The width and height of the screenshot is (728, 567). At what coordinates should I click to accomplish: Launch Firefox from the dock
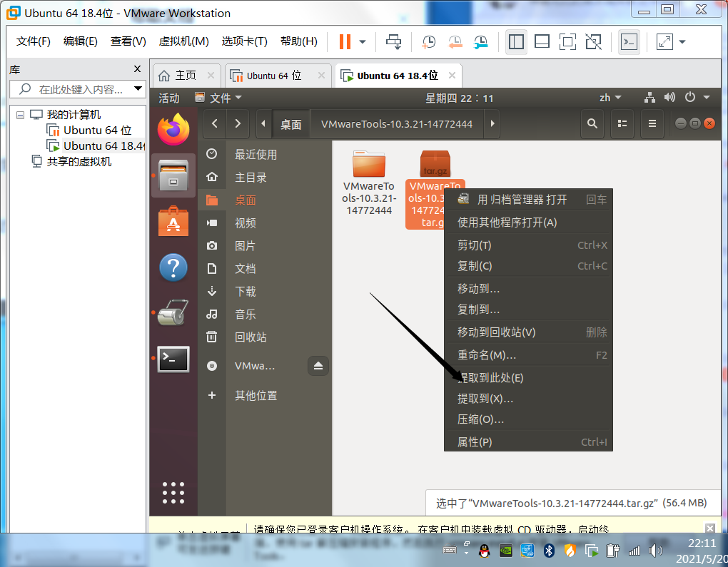click(173, 130)
